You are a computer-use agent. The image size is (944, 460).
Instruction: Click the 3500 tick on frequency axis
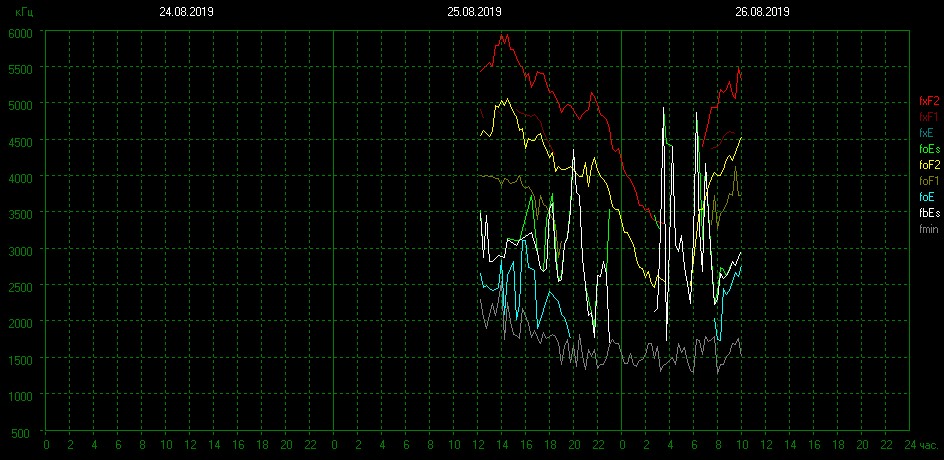(21, 214)
